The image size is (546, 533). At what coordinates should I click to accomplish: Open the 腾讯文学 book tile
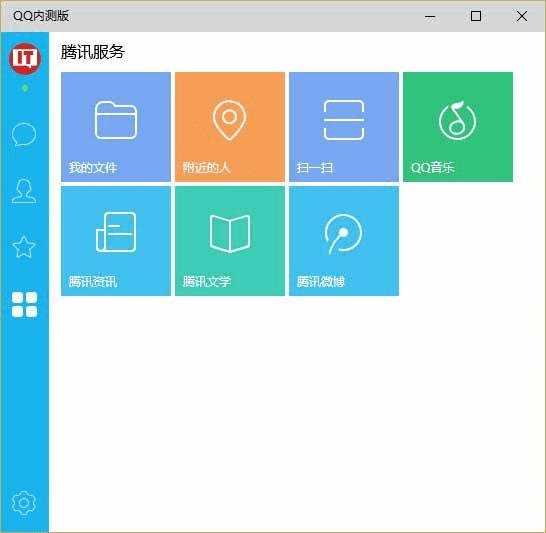(230, 241)
